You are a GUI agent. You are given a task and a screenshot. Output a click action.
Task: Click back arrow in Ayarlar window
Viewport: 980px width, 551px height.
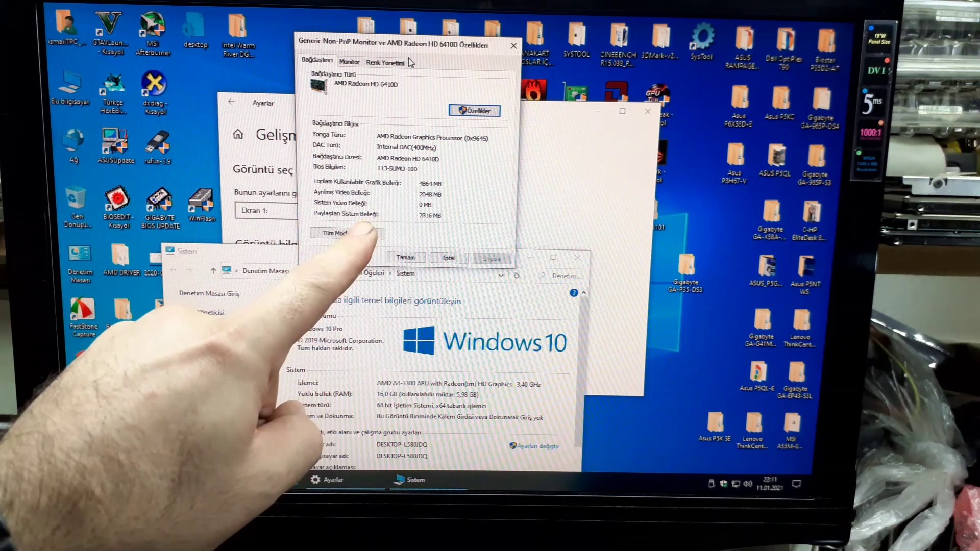tap(231, 102)
